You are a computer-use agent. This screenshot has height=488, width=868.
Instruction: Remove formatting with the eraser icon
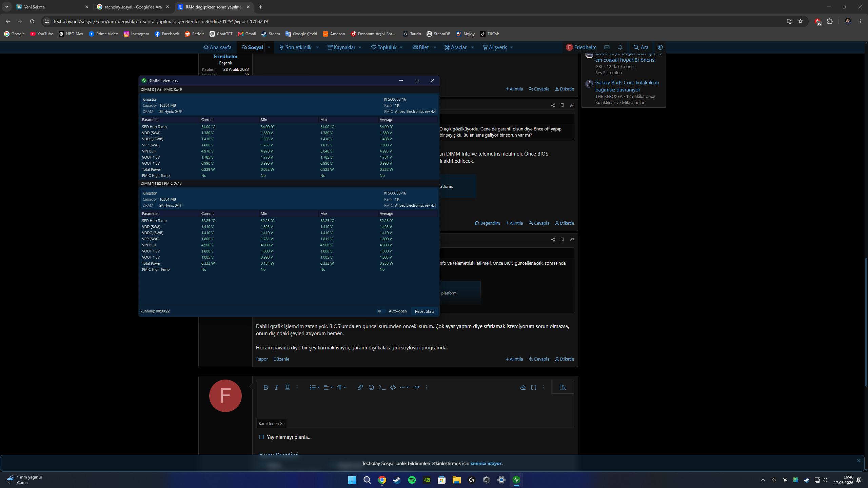[x=523, y=387]
